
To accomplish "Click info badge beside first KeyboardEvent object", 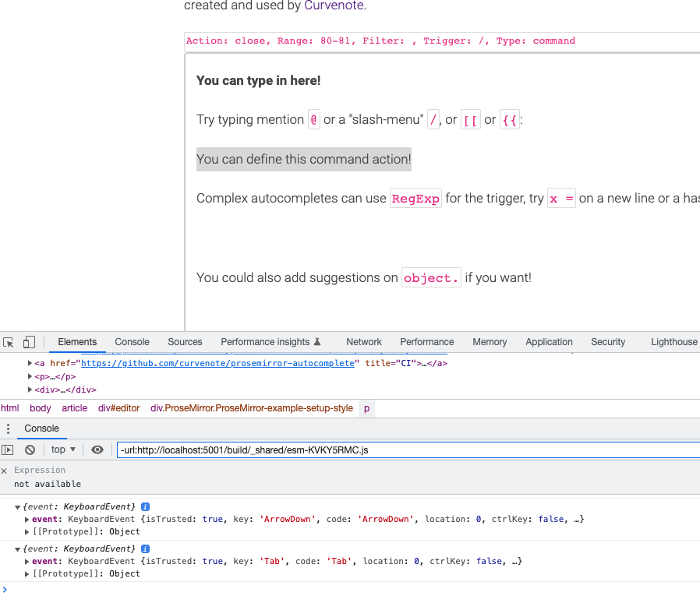I will (x=146, y=506).
